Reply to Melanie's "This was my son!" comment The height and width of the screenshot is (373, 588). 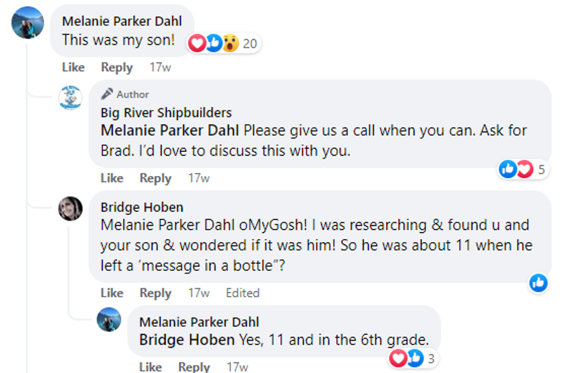tap(116, 67)
